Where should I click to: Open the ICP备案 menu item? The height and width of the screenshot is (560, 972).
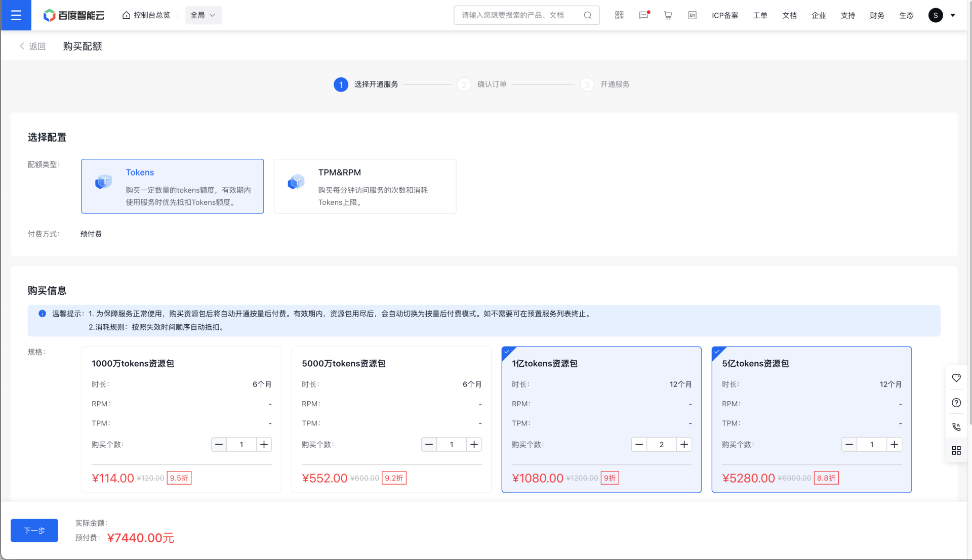(x=724, y=15)
